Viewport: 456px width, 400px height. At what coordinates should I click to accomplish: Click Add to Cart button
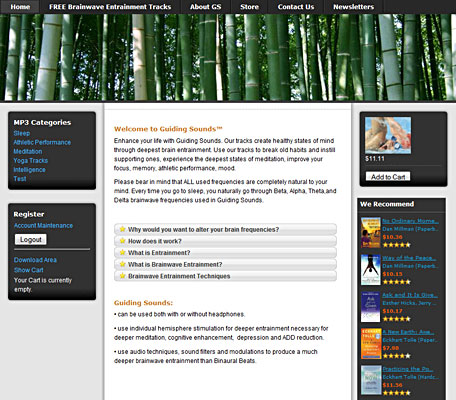388,177
